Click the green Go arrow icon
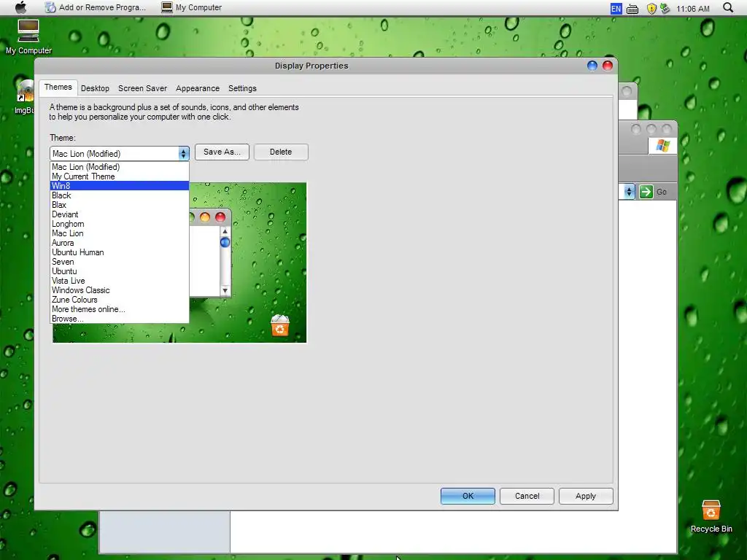The height and width of the screenshot is (560, 747). (x=646, y=192)
